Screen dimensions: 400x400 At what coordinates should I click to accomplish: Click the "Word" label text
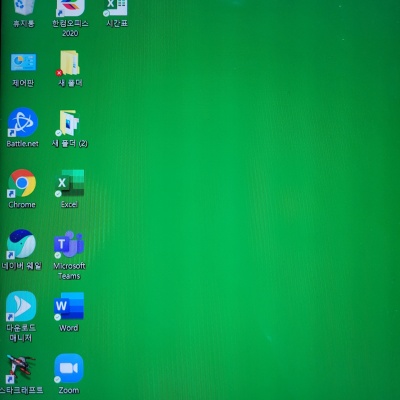click(x=69, y=328)
